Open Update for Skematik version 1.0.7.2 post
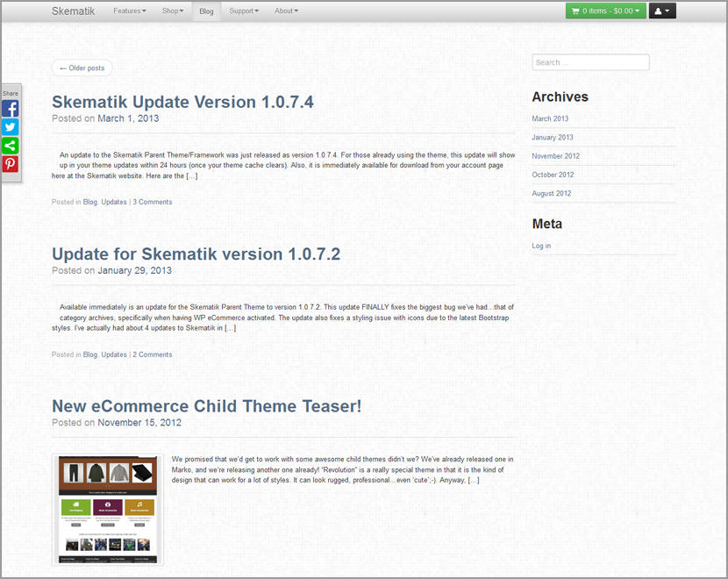This screenshot has height=579, width=728. 196,254
